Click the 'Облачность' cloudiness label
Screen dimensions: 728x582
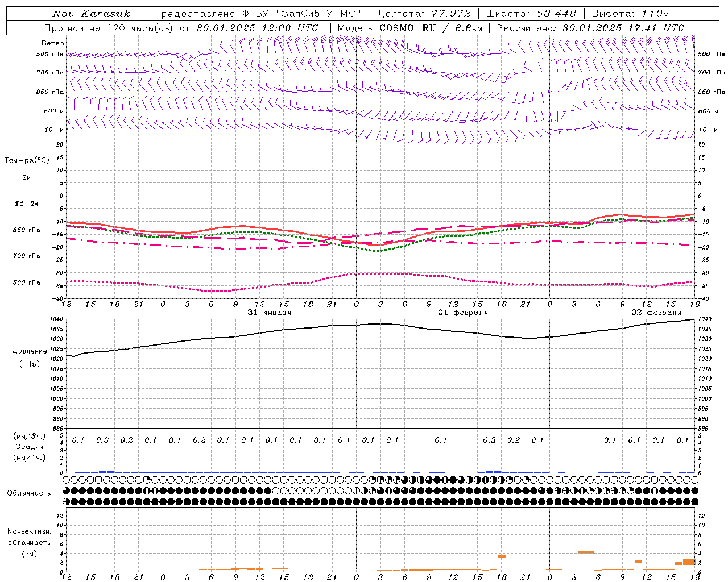click(29, 493)
